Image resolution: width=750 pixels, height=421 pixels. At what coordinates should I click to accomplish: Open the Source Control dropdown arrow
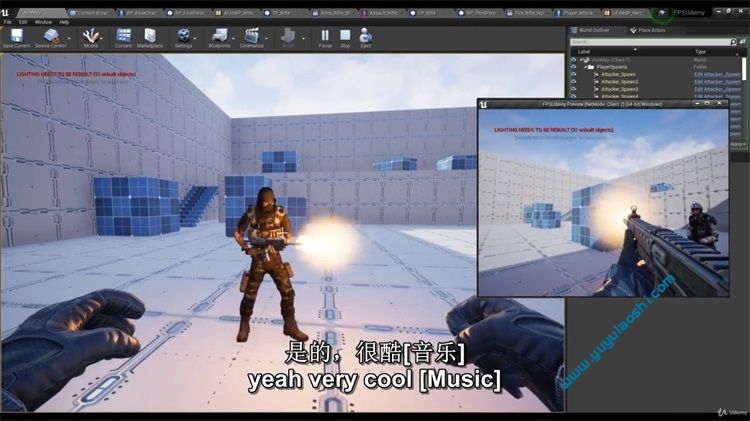69,38
